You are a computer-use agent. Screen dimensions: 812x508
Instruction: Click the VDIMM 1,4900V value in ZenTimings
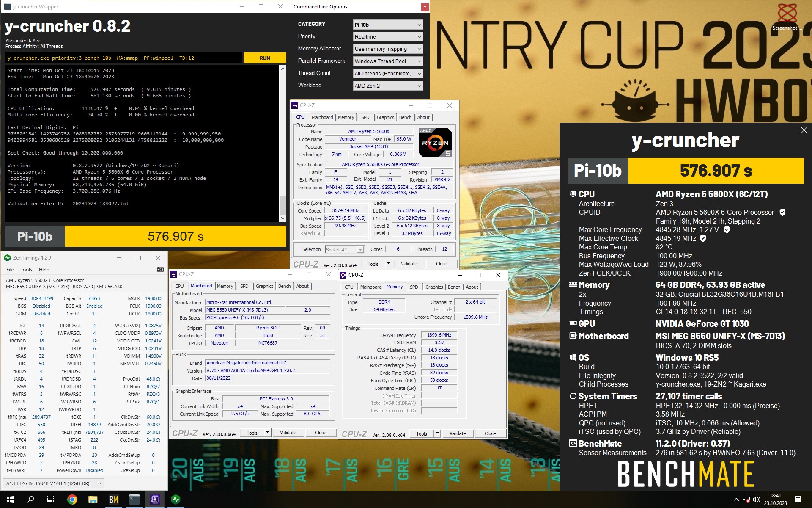(x=153, y=356)
